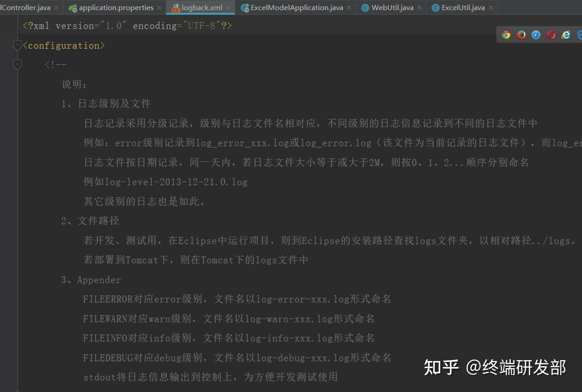This screenshot has height=392, width=582.
Task: Fold the XML comment block via gutter arrow
Action: coord(17,64)
